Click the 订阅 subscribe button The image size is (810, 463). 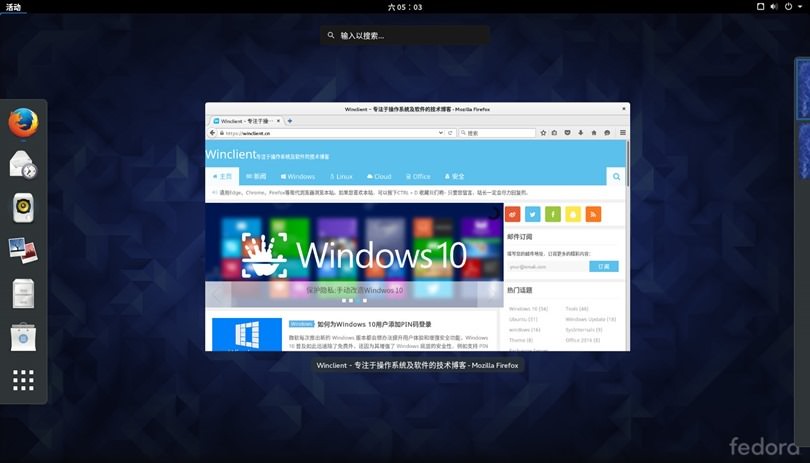[x=603, y=267]
